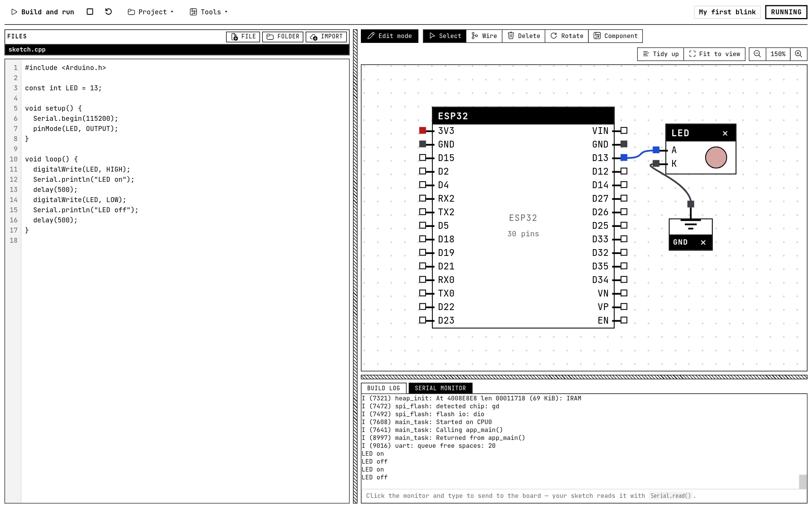Expand the Tools dropdown menu
The width and height of the screenshot is (812, 508).
(x=209, y=12)
